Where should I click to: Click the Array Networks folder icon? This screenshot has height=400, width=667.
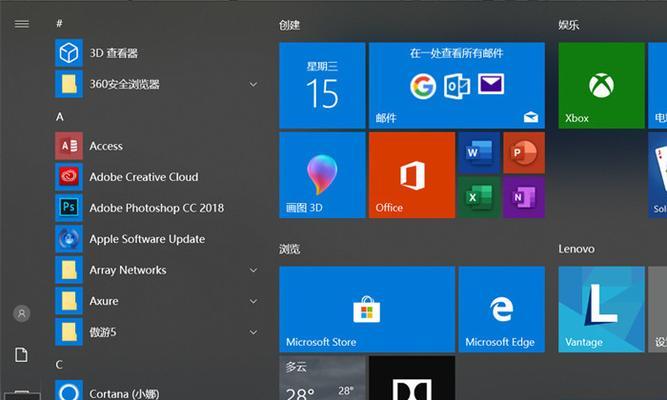(69, 270)
